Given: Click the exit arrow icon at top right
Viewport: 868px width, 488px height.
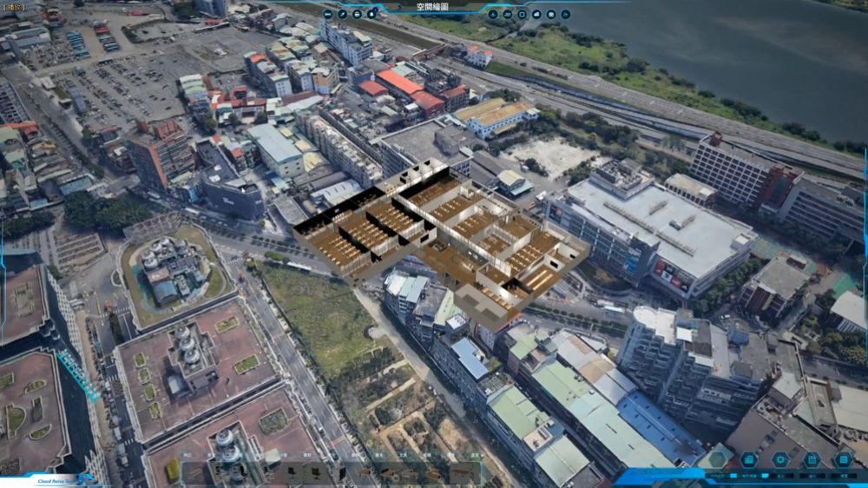Looking at the screenshot, I should tap(565, 14).
